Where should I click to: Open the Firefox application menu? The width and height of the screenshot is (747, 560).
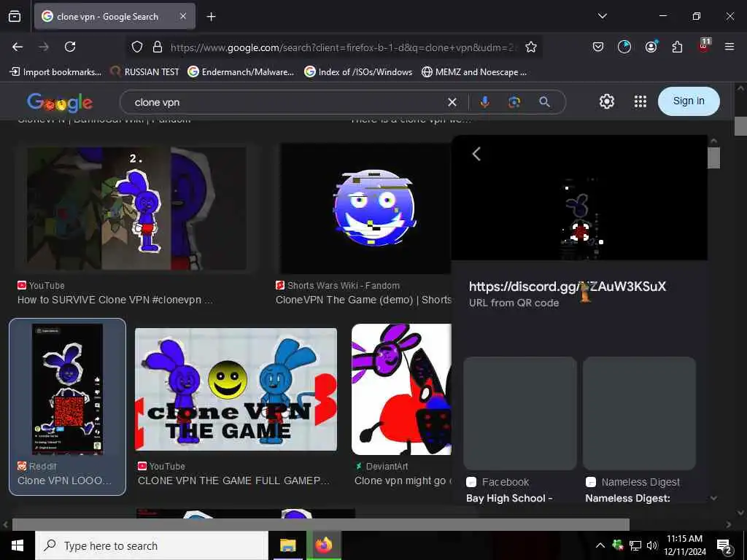click(729, 47)
